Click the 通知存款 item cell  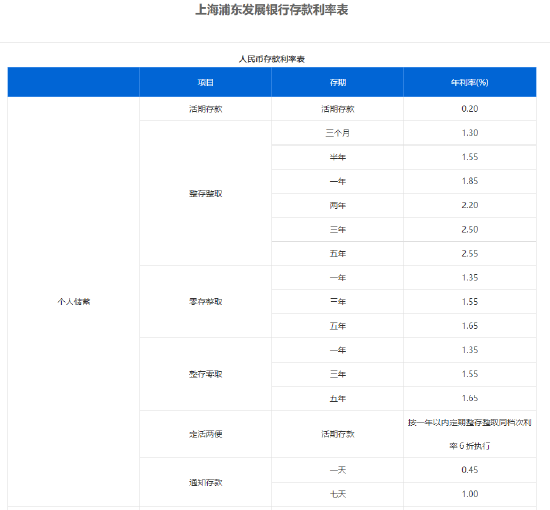[206, 483]
